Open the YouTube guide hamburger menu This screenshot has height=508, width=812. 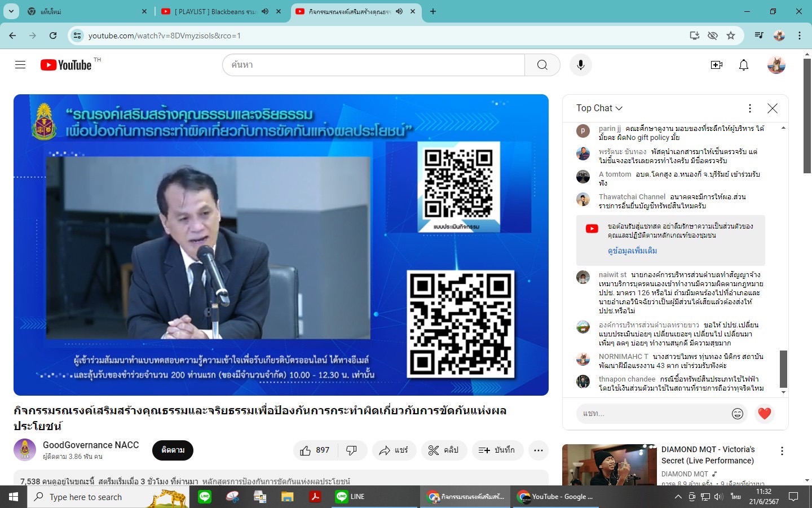point(20,65)
